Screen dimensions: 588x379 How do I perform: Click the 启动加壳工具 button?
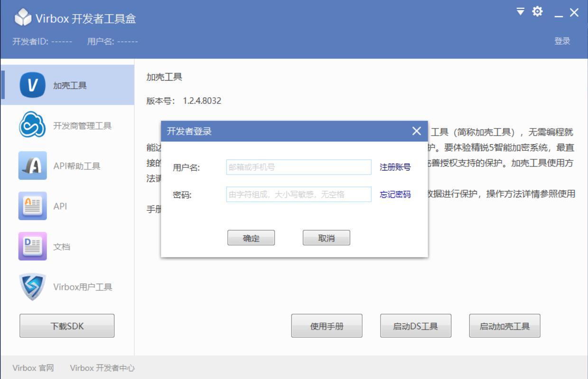504,326
